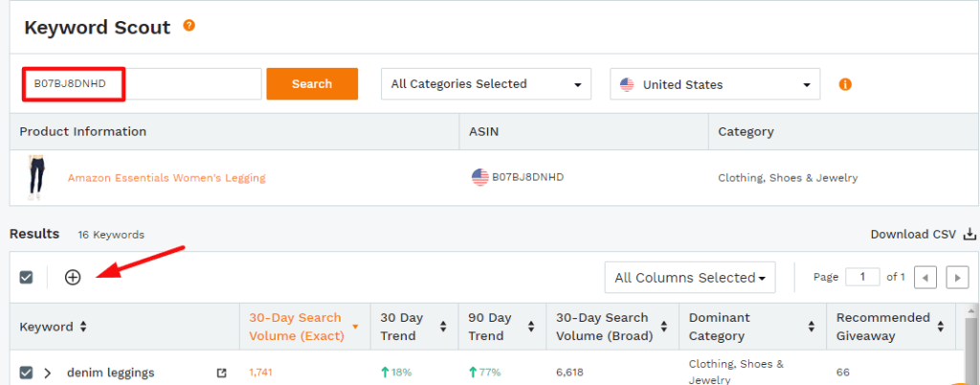
Task: Sort by the 30 Day Trend column
Action: pos(443,327)
